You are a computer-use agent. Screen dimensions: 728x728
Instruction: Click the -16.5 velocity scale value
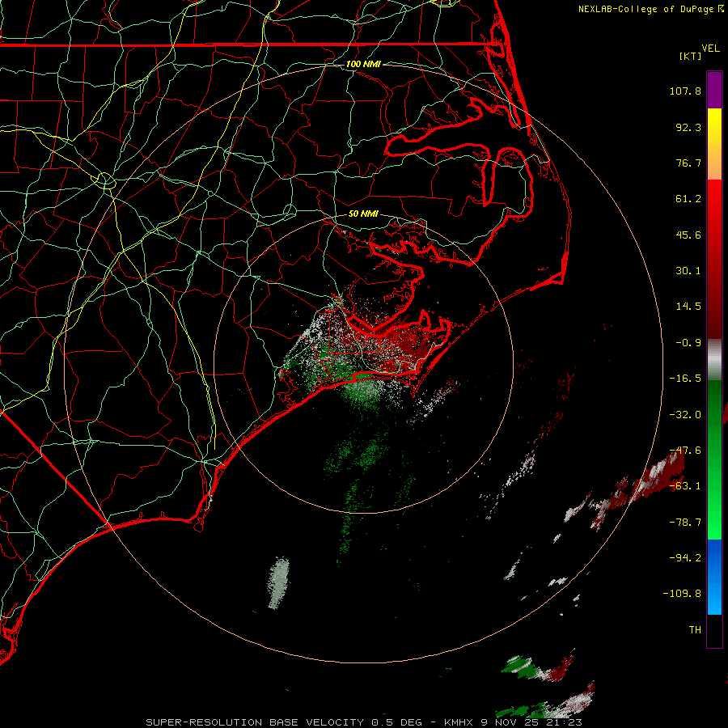(x=685, y=379)
